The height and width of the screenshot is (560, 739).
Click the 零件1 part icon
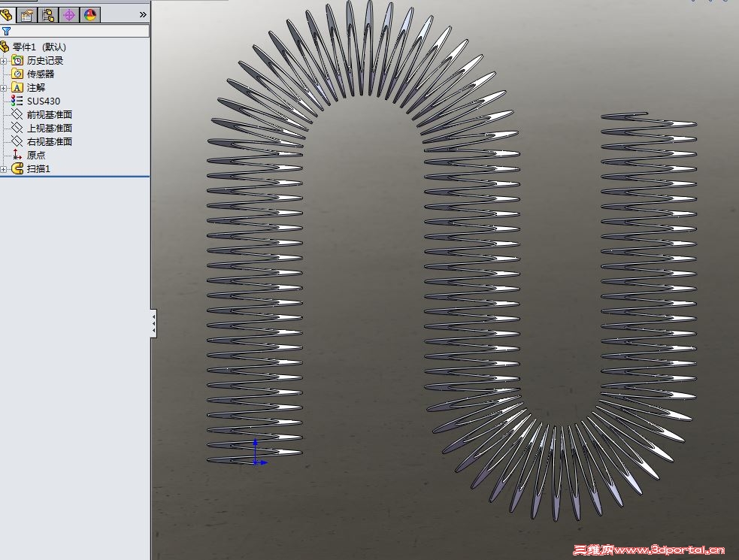pos(5,47)
